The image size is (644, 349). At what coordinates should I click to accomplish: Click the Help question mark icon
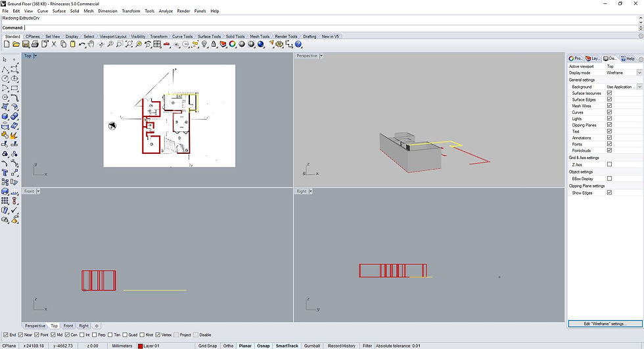click(298, 44)
